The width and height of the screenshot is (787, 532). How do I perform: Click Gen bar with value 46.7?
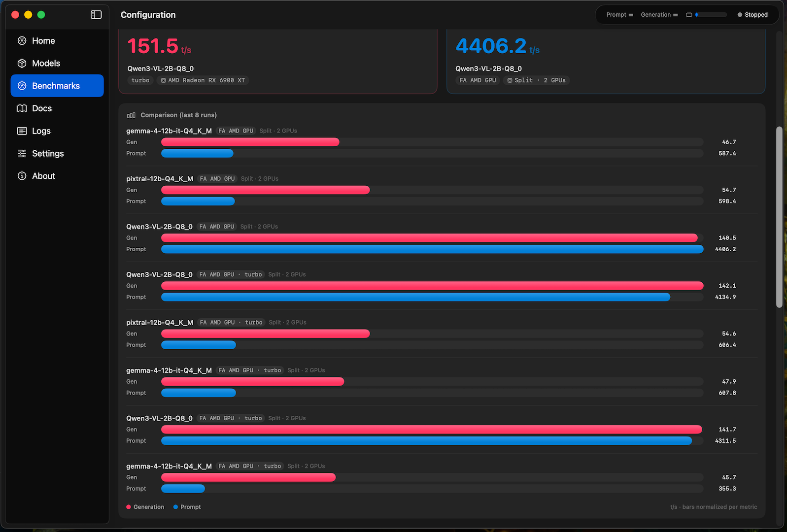pyautogui.click(x=250, y=142)
